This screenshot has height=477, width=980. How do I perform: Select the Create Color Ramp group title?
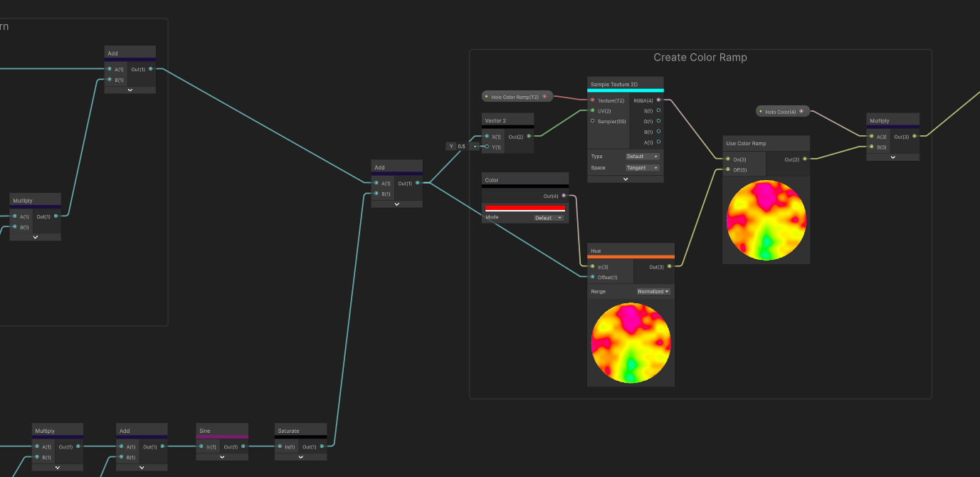pos(700,58)
